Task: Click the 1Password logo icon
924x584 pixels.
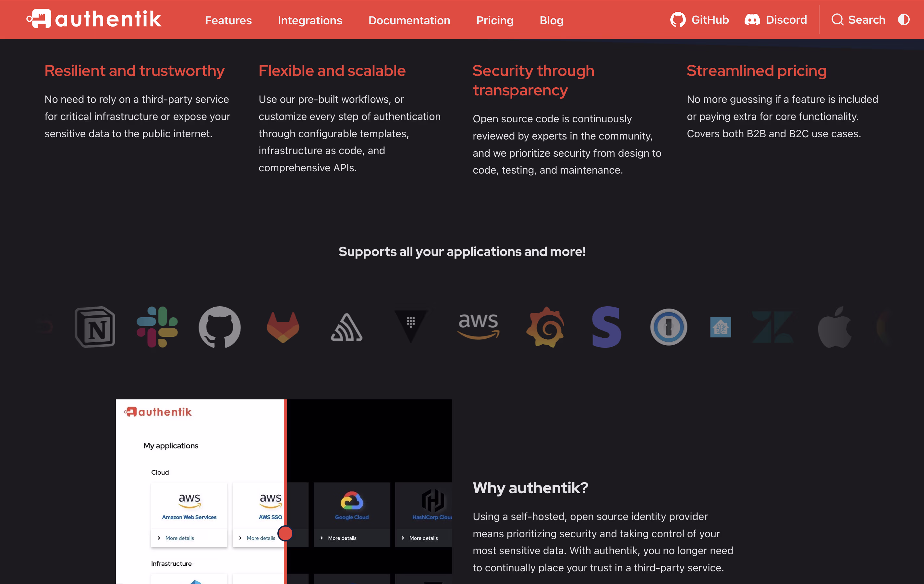Action: (x=668, y=327)
